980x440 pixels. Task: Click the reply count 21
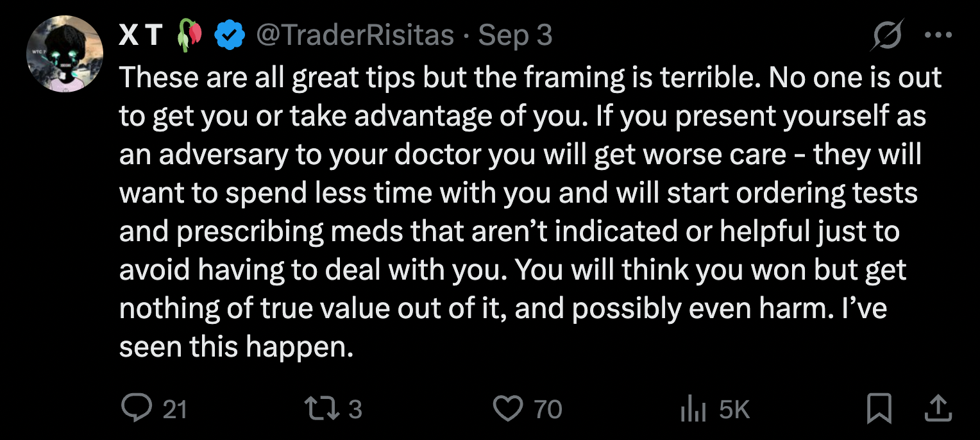pos(174,409)
